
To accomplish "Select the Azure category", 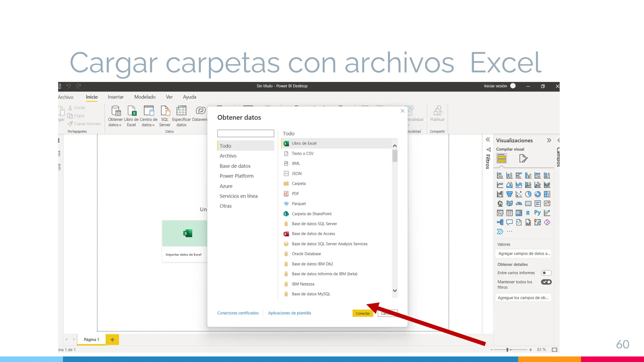I will [226, 186].
